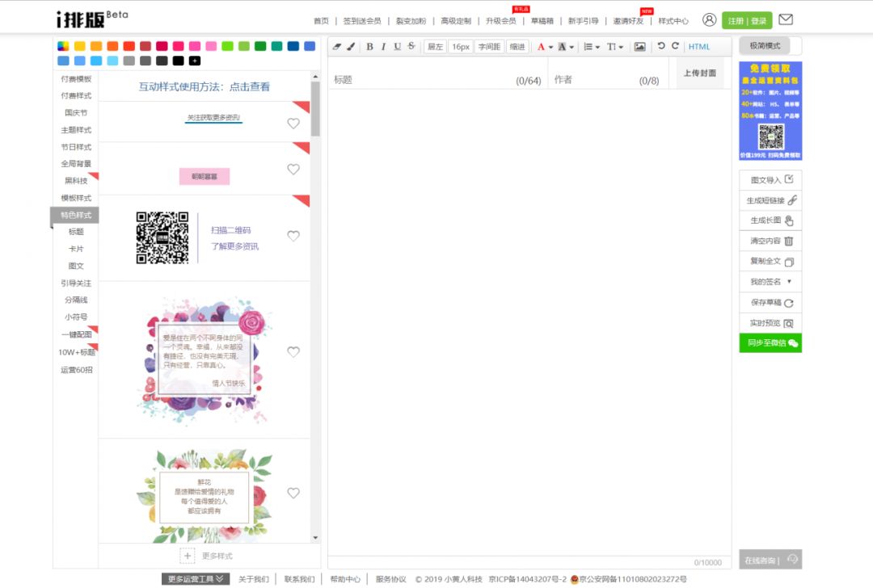This screenshot has width=873, height=588.
Task: Expand the 我的签名 dropdown
Action: 770,282
